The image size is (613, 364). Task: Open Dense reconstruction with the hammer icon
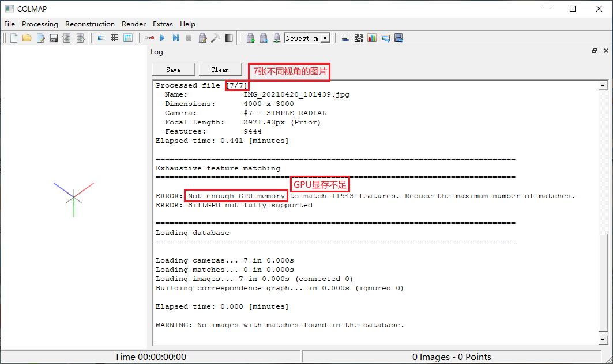coord(216,37)
